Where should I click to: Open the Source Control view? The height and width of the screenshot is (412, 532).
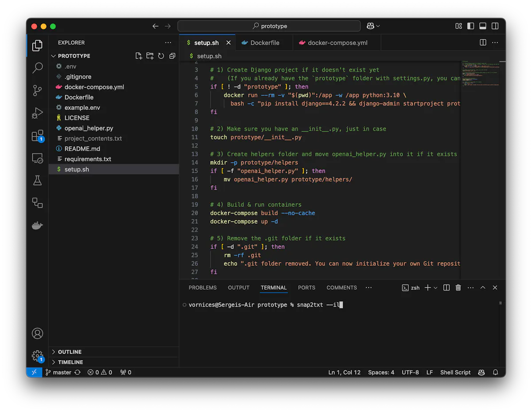tap(38, 90)
